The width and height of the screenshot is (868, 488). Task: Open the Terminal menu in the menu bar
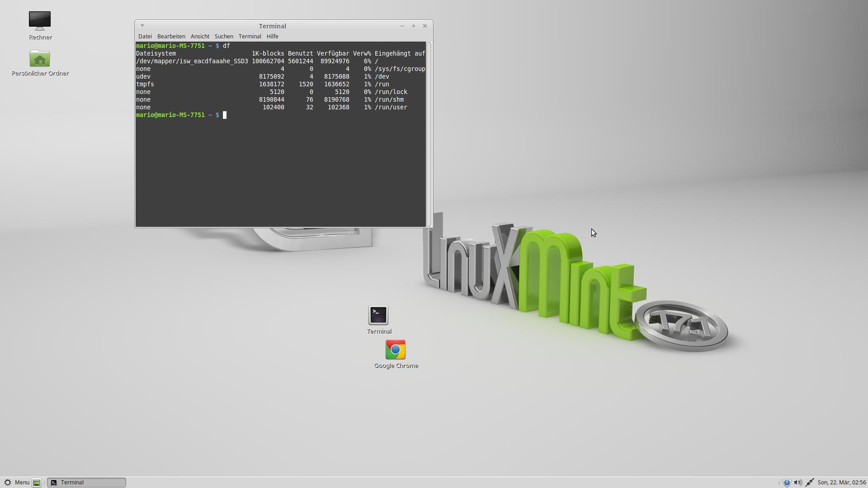[250, 36]
